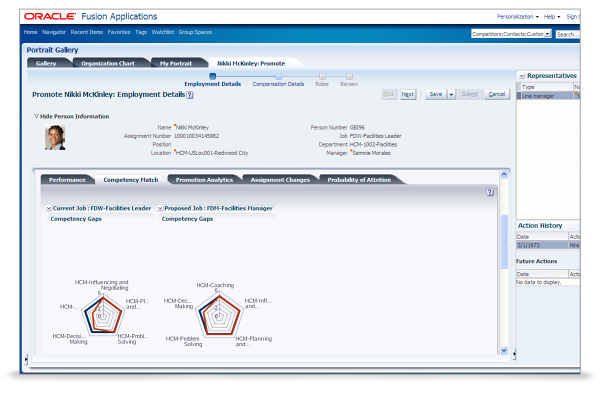Switch to the Organization Chart tab

coord(108,63)
